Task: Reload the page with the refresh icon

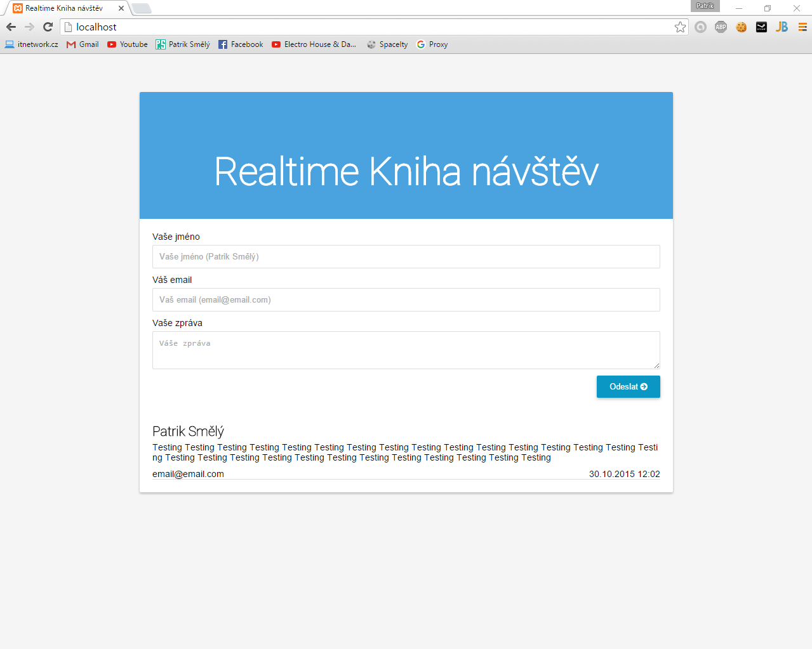Action: [47, 27]
